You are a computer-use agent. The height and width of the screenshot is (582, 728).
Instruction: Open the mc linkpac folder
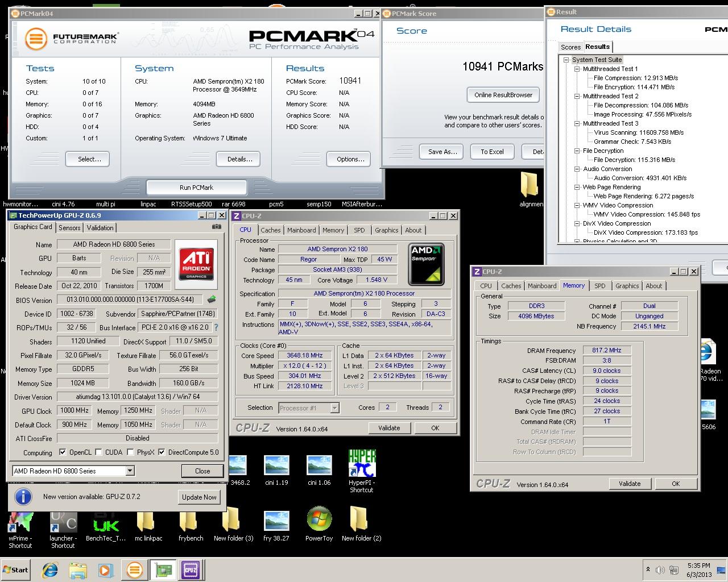click(148, 526)
